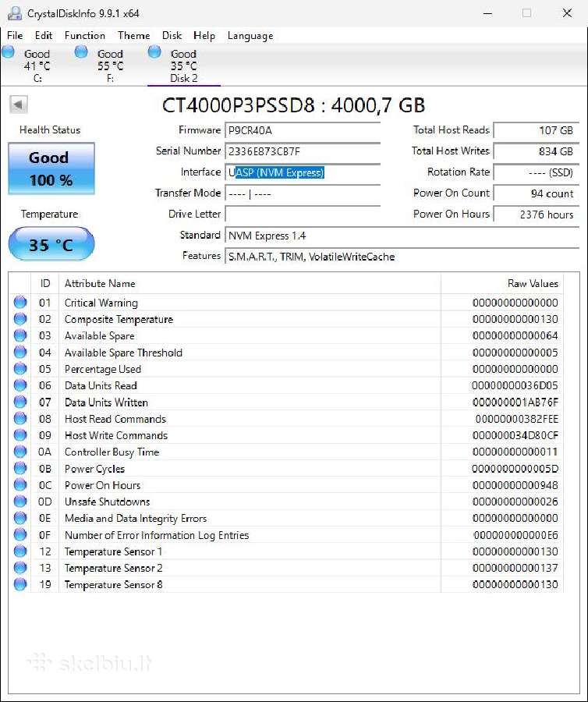The image size is (588, 702).
Task: Click status orb of Critical Warning row
Action: point(20,302)
